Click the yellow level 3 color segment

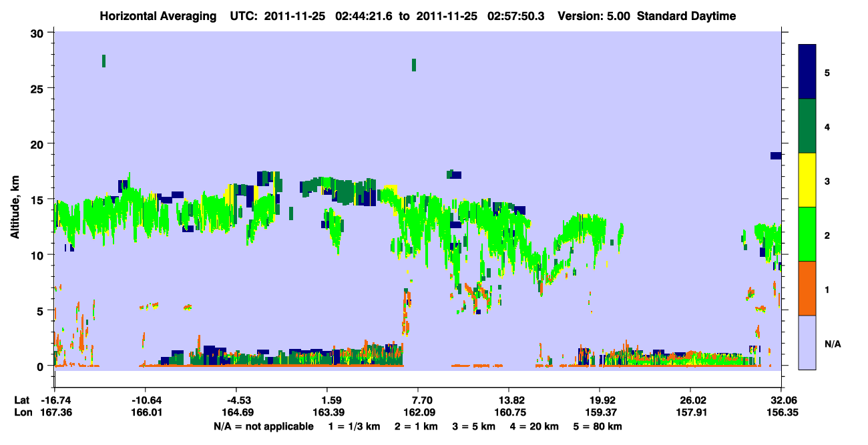[807, 180]
